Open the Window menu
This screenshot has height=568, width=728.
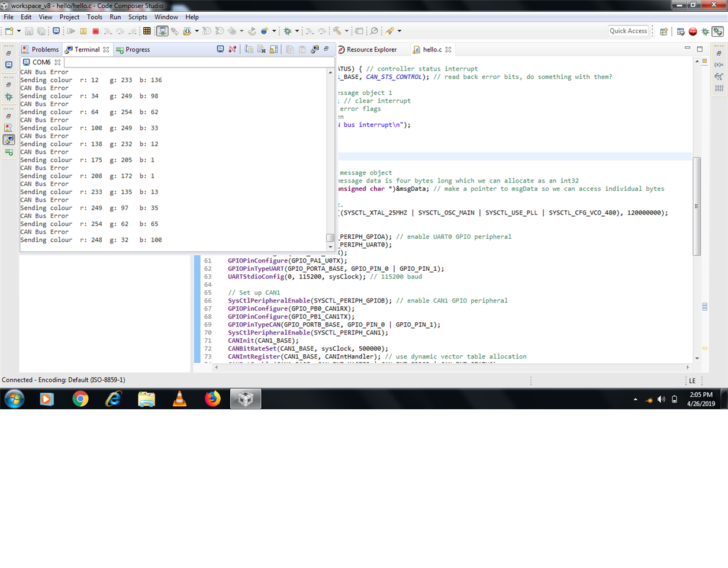coord(166,17)
